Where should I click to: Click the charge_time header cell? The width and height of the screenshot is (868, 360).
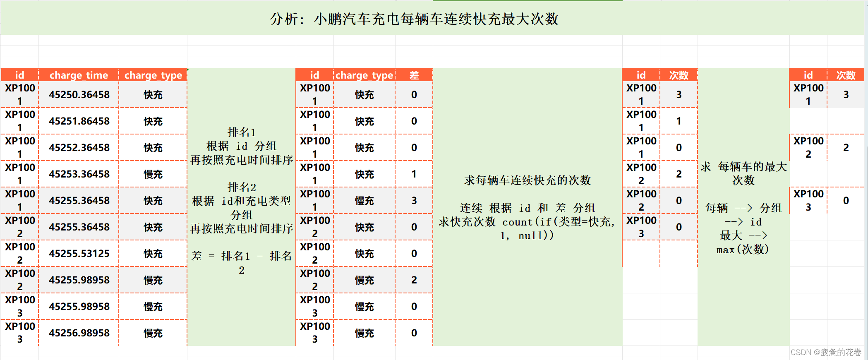click(79, 75)
